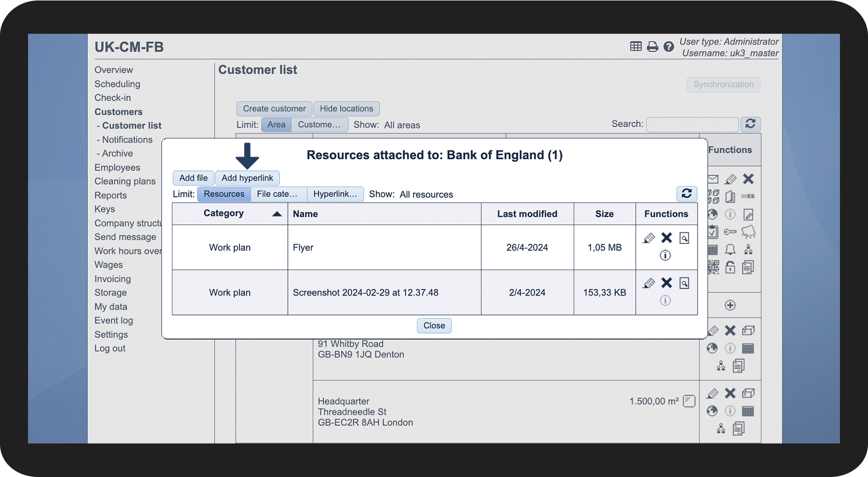Image resolution: width=868 pixels, height=477 pixels.
Task: Click the box icon in Headquarter row
Action: (x=748, y=393)
